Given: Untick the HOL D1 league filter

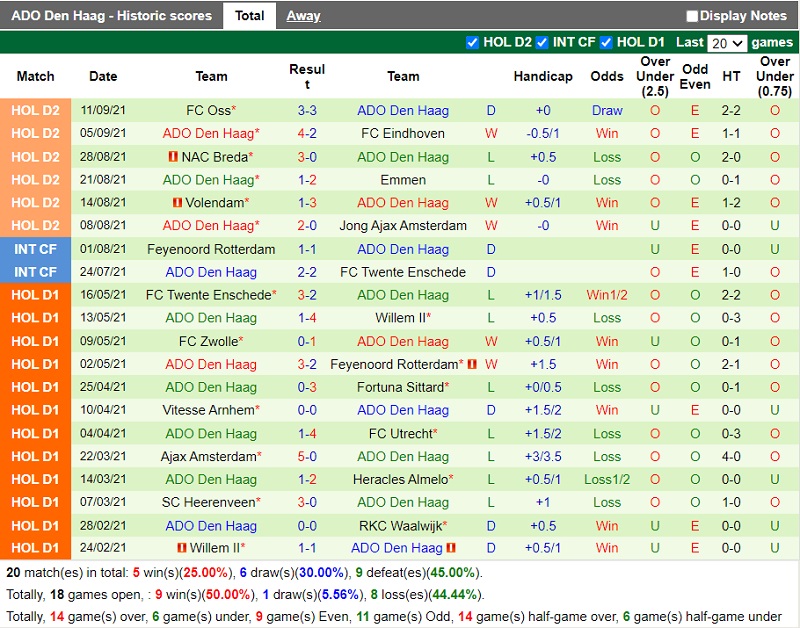Looking at the screenshot, I should click(607, 43).
